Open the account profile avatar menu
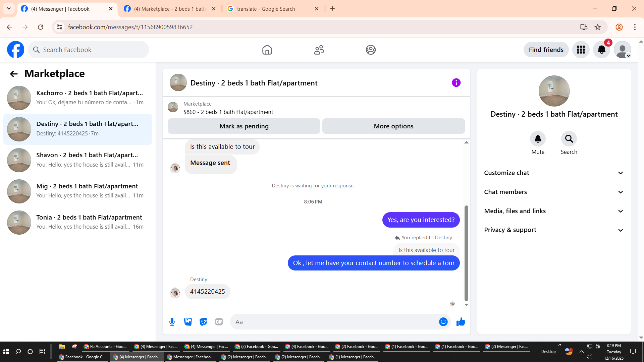 (x=623, y=50)
